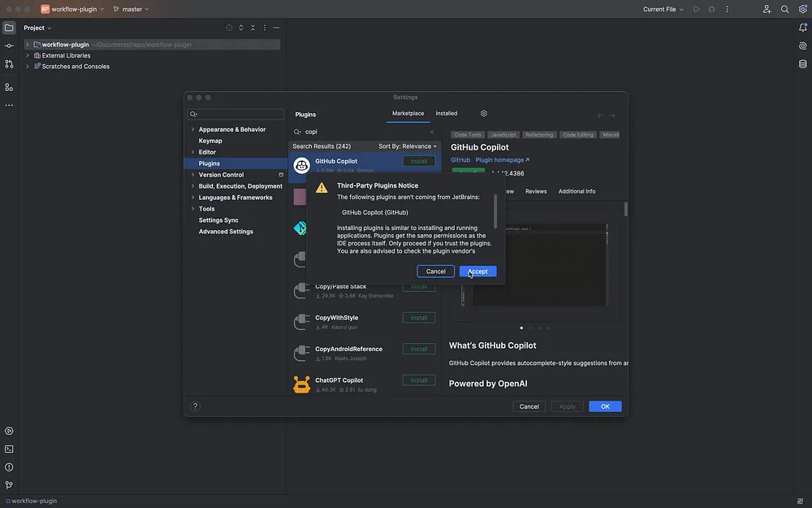Image resolution: width=812 pixels, height=508 pixels.
Task: Open the Code With Me add-user icon
Action: click(x=767, y=9)
